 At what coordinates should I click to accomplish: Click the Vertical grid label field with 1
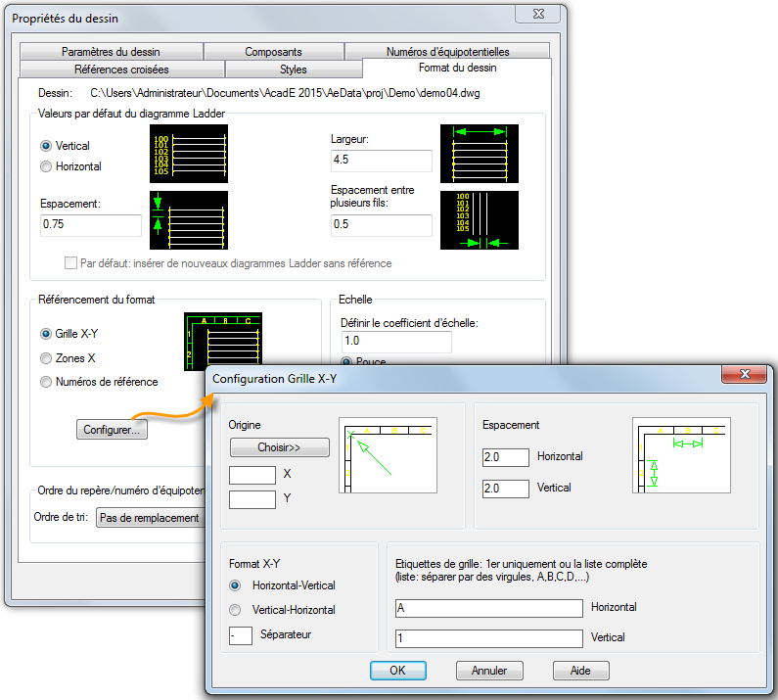(488, 638)
